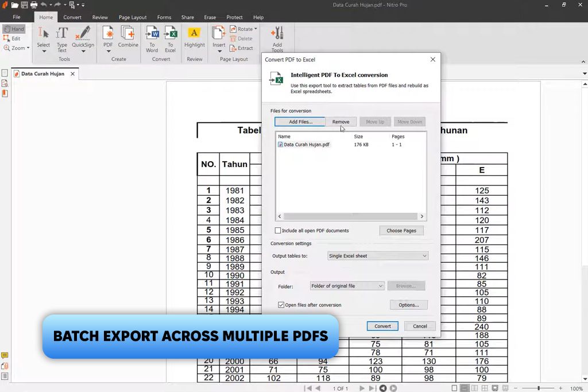Open the Attachments pane icon in left sidebar
Screen dimensions: 588x392
point(5,366)
